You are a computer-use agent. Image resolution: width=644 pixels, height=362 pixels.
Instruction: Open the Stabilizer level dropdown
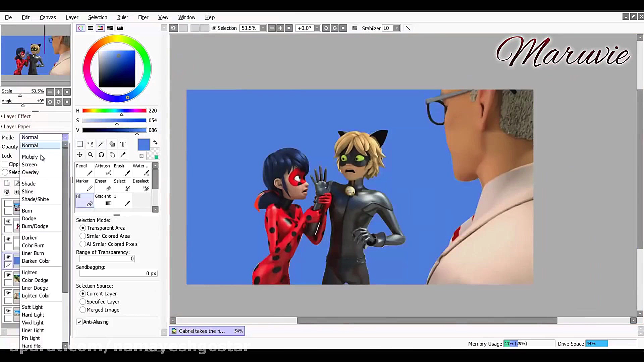pos(397,28)
